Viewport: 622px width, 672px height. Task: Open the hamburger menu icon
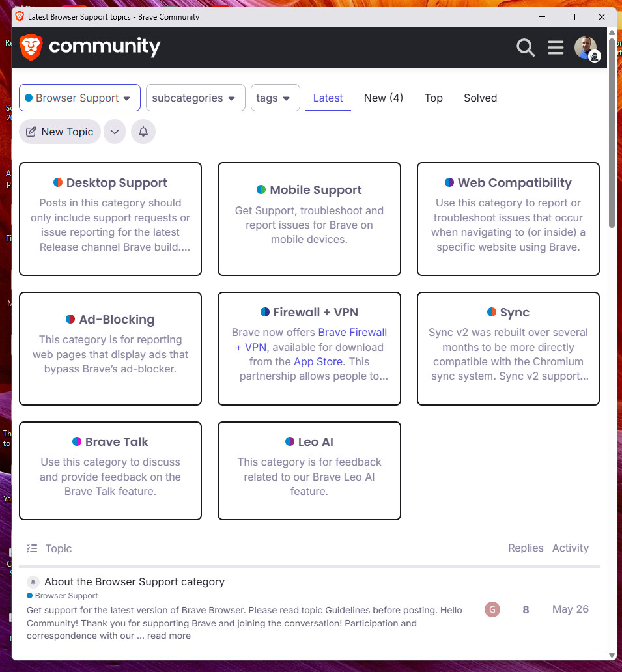[556, 48]
